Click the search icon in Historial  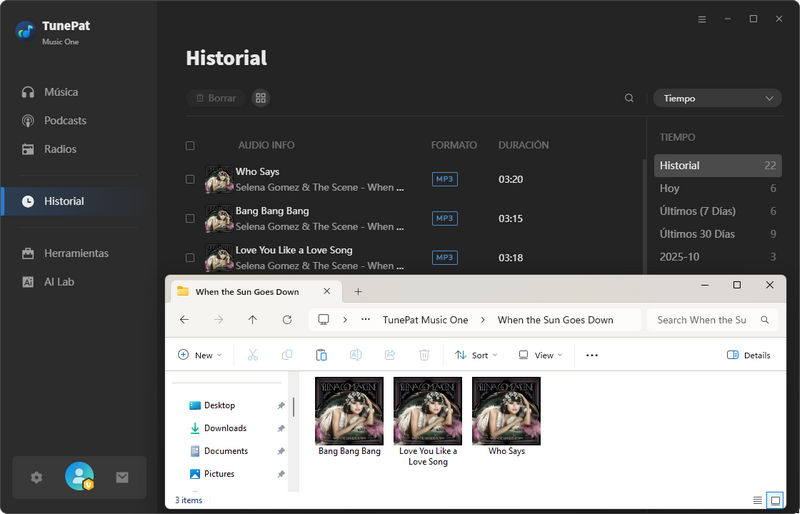629,98
